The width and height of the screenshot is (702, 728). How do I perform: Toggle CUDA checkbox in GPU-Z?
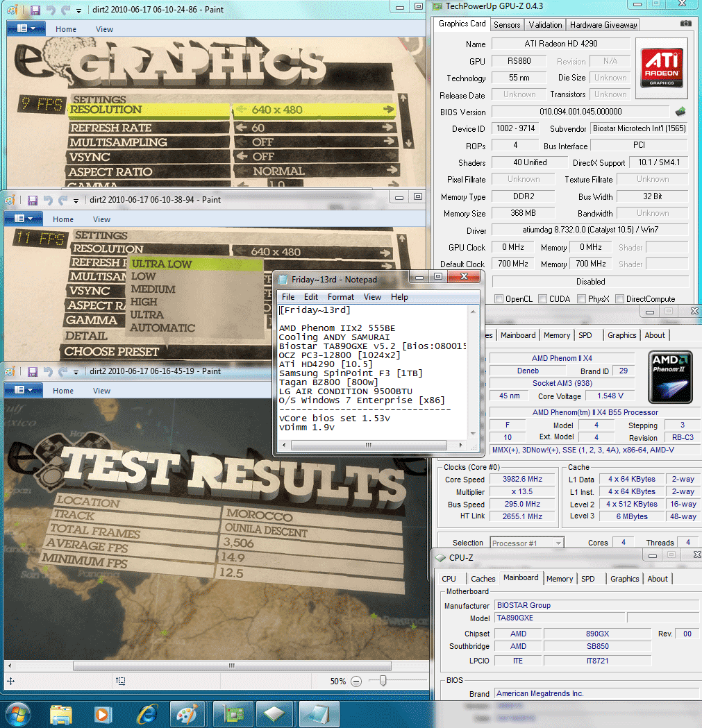click(x=543, y=299)
